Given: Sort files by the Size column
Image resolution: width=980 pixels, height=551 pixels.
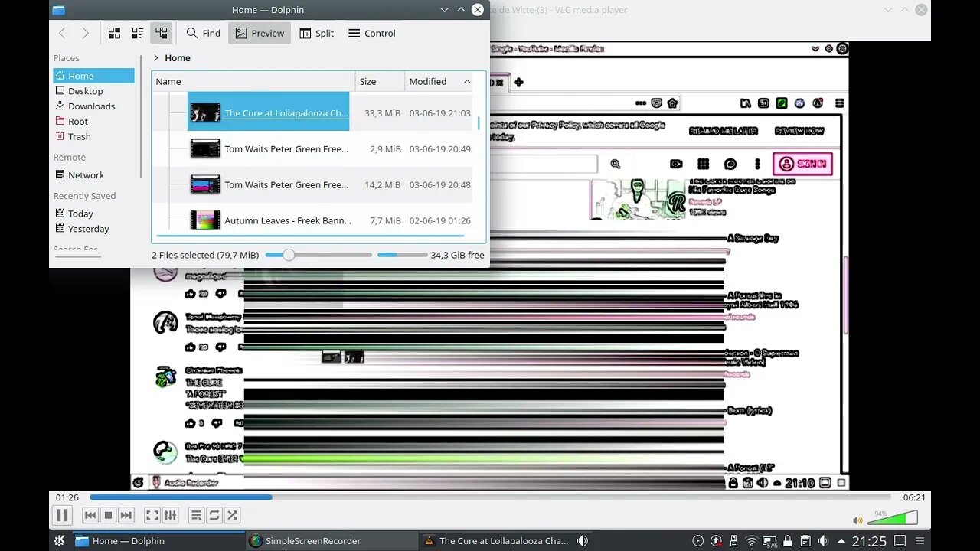Looking at the screenshot, I should (x=380, y=81).
